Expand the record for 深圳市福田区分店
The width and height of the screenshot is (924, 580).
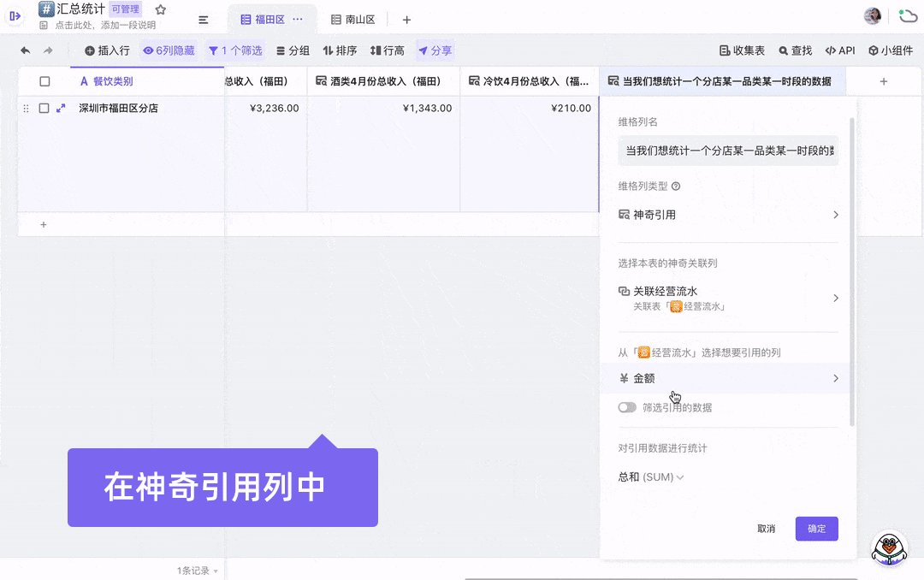click(x=61, y=109)
